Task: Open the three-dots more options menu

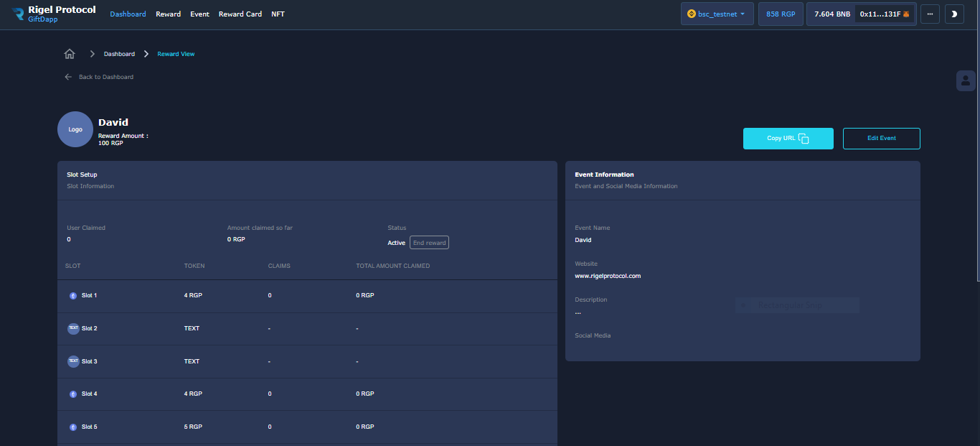Action: pos(930,14)
